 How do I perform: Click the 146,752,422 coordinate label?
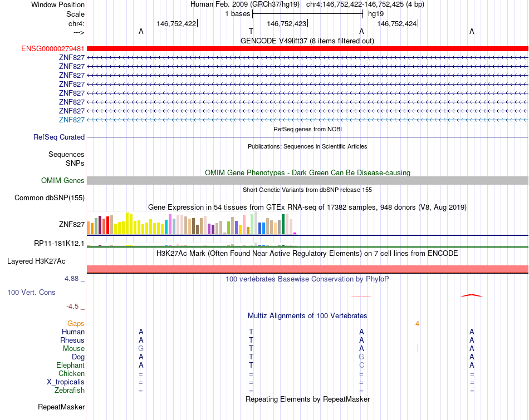click(177, 23)
